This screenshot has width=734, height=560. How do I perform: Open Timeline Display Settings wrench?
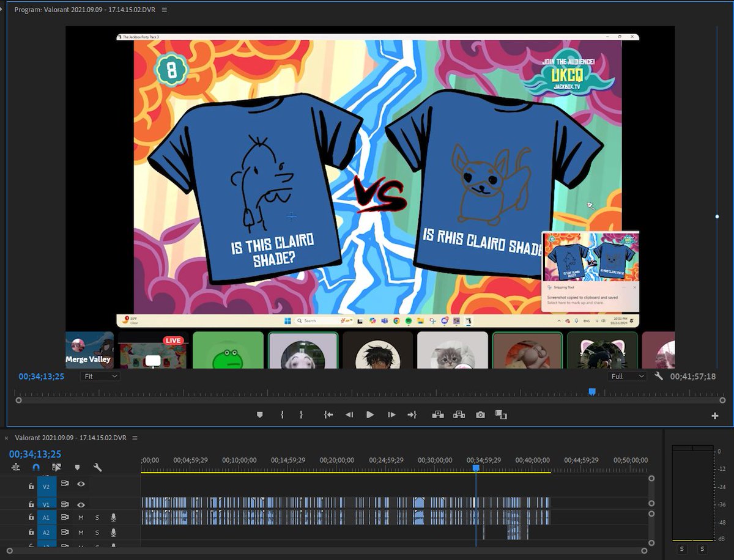97,467
